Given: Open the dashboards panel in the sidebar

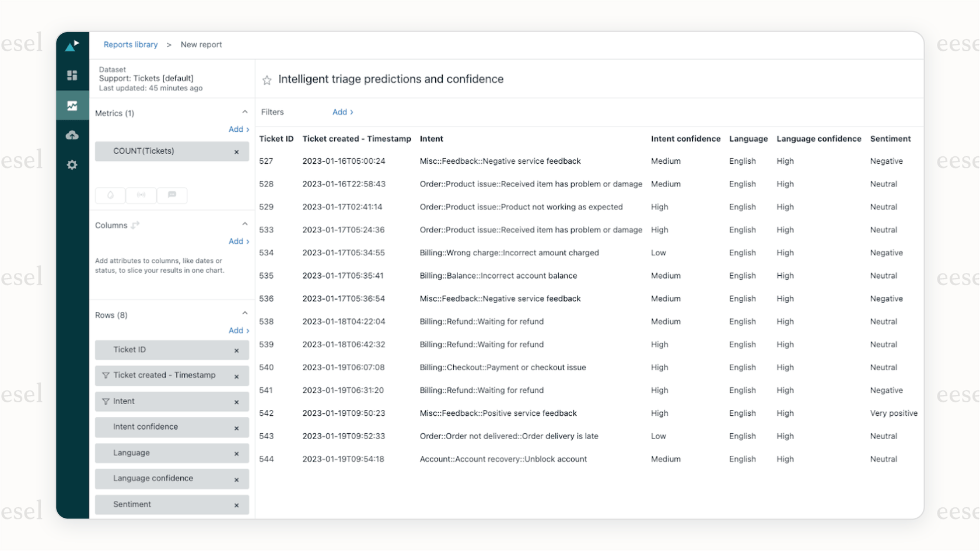Looking at the screenshot, I should point(72,75).
